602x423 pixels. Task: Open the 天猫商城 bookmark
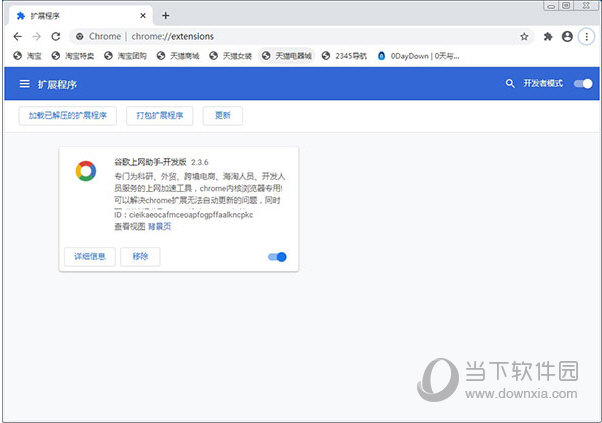[x=178, y=56]
